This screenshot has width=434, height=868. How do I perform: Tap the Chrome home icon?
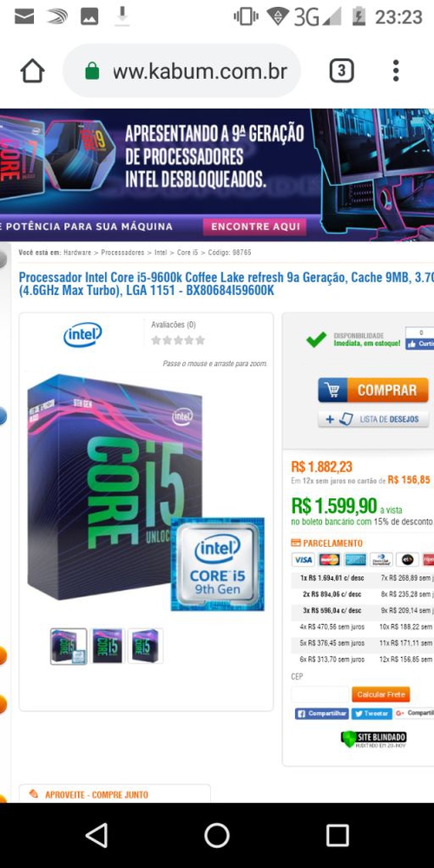[x=32, y=71]
